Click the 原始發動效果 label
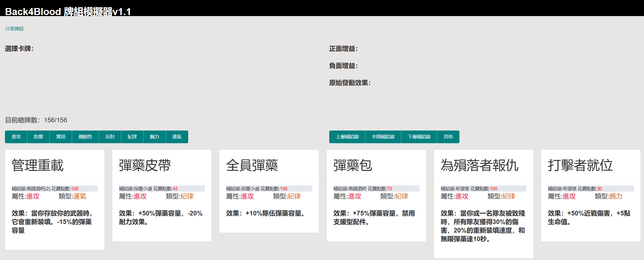This screenshot has width=644, height=260. [350, 83]
